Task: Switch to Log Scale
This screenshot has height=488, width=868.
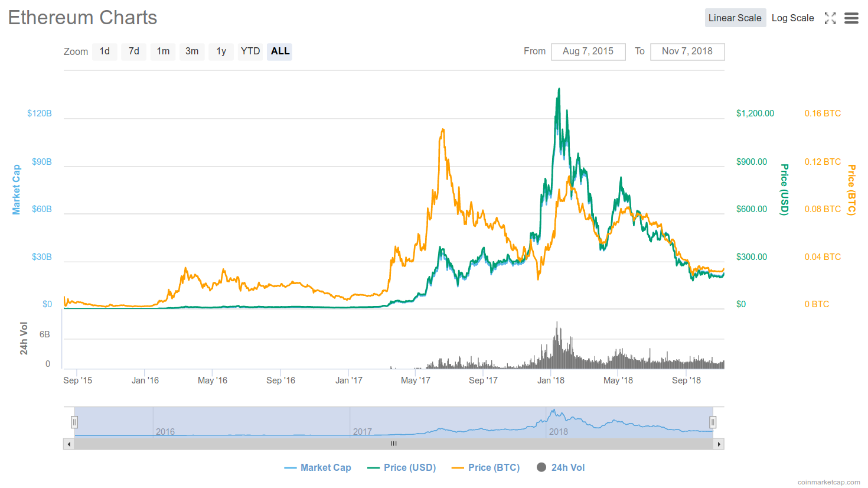Action: tap(792, 18)
